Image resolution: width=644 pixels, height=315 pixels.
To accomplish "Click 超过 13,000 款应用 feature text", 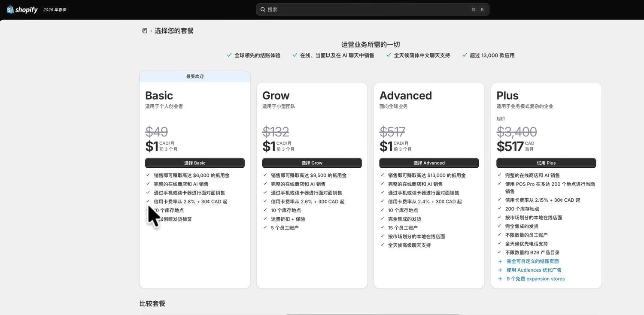I will [x=492, y=55].
